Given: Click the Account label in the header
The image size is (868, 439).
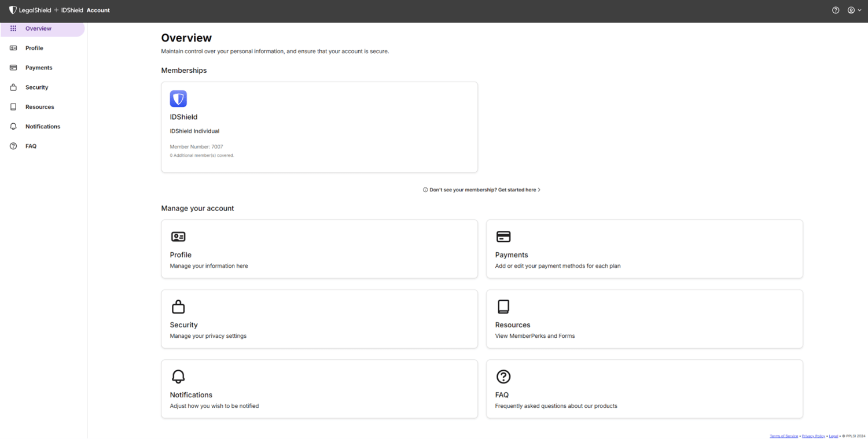Looking at the screenshot, I should point(98,10).
